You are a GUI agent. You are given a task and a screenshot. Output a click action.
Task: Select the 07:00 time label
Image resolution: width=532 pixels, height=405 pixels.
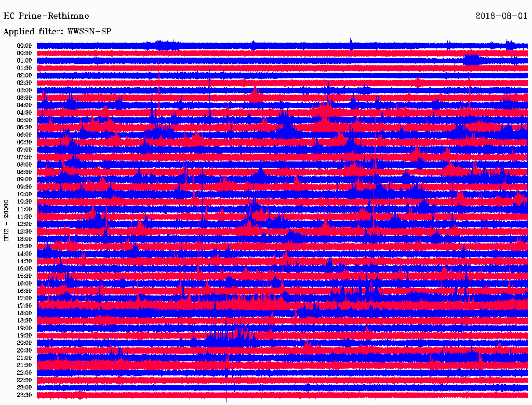pyautogui.click(x=24, y=150)
